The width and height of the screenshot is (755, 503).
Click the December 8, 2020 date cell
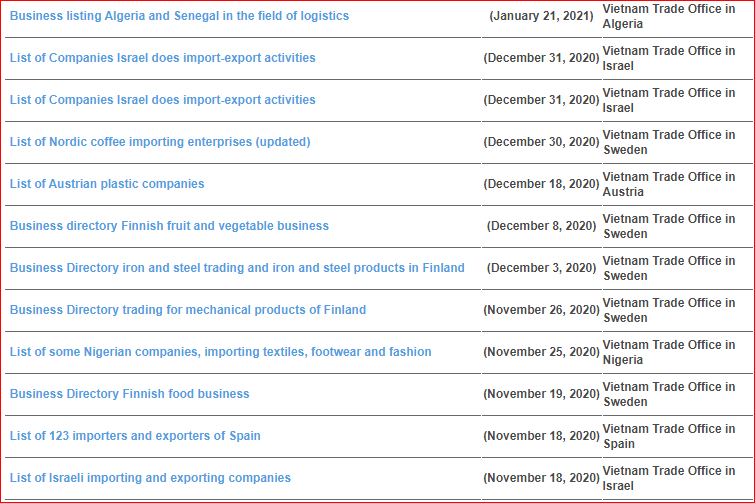541,226
